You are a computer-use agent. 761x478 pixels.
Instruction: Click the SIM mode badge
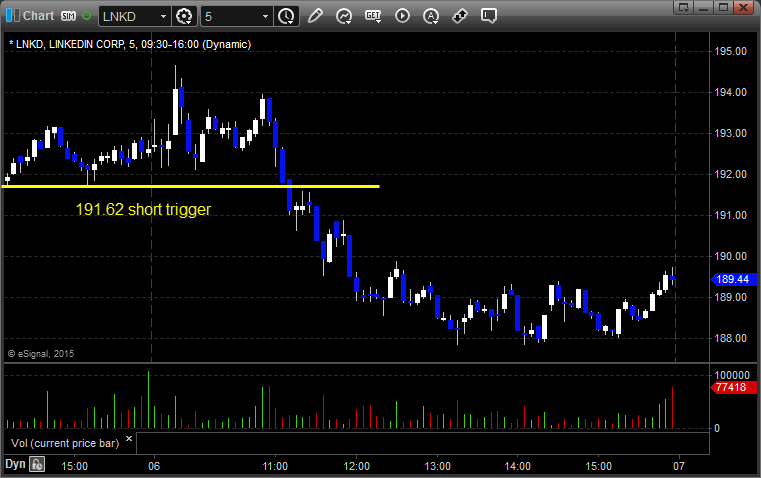coord(68,16)
